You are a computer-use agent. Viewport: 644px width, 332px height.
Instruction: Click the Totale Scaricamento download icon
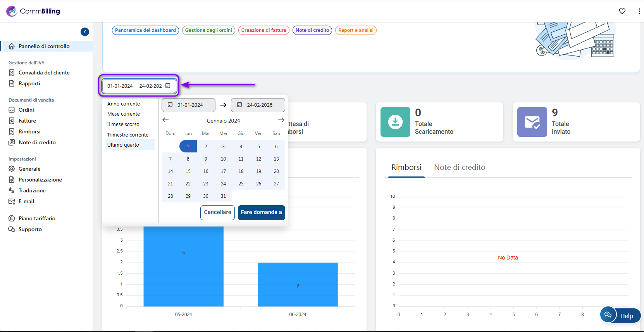click(395, 122)
